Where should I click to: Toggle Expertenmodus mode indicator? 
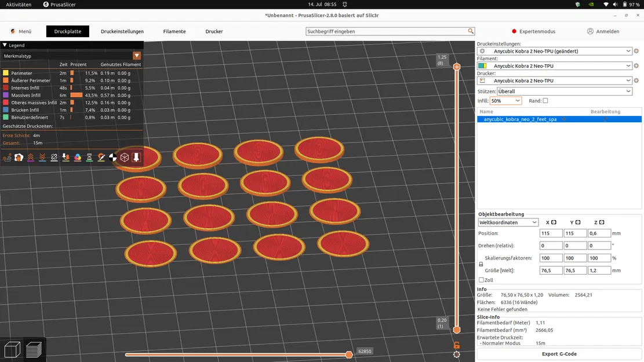[x=533, y=31]
